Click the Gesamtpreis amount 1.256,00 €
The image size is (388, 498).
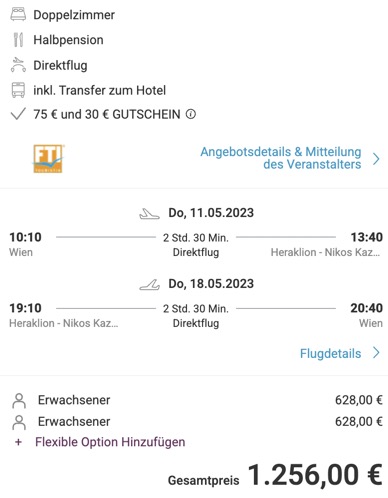pos(315,475)
